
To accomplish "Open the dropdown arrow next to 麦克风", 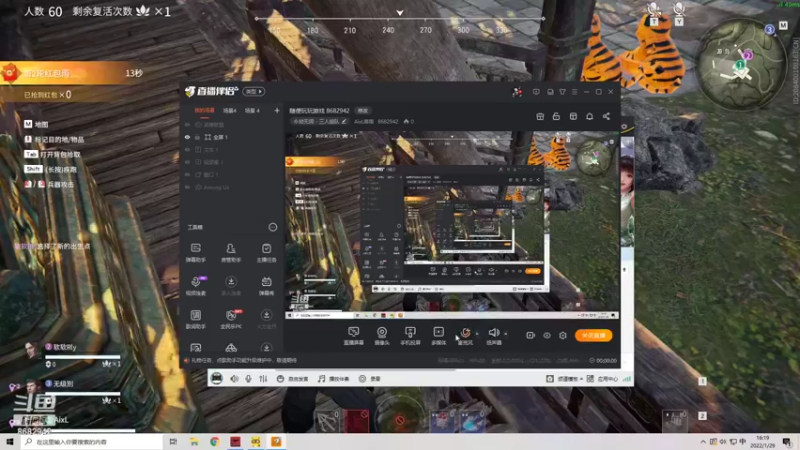I will coord(477,334).
